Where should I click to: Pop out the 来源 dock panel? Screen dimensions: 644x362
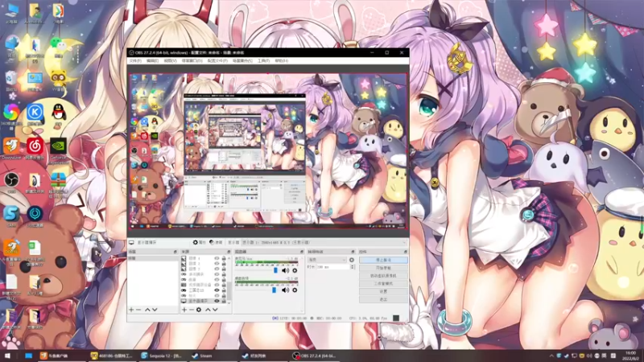pos(229,252)
